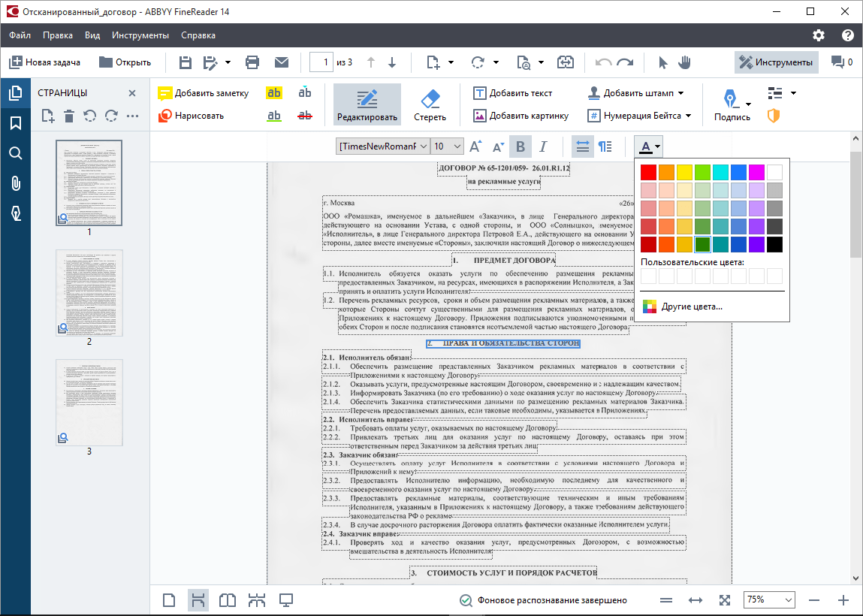
Task: Open the Pages sidebar panel
Action: 16,92
